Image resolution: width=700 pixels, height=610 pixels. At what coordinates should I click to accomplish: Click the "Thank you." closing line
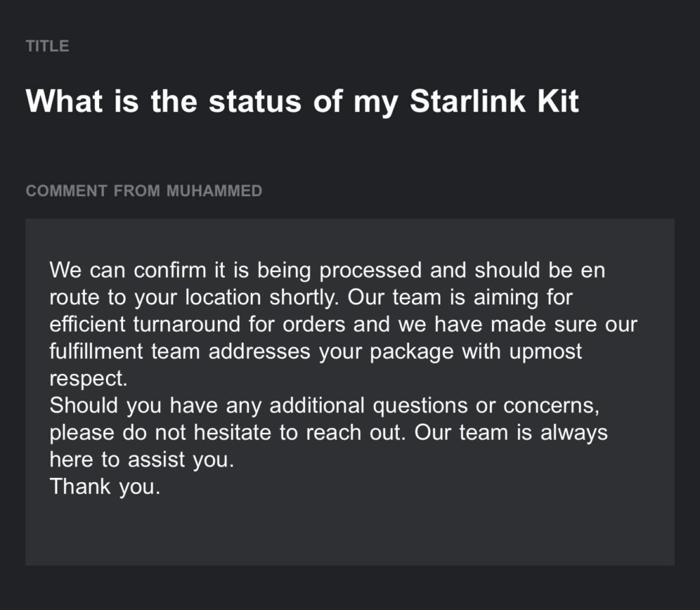(105, 487)
